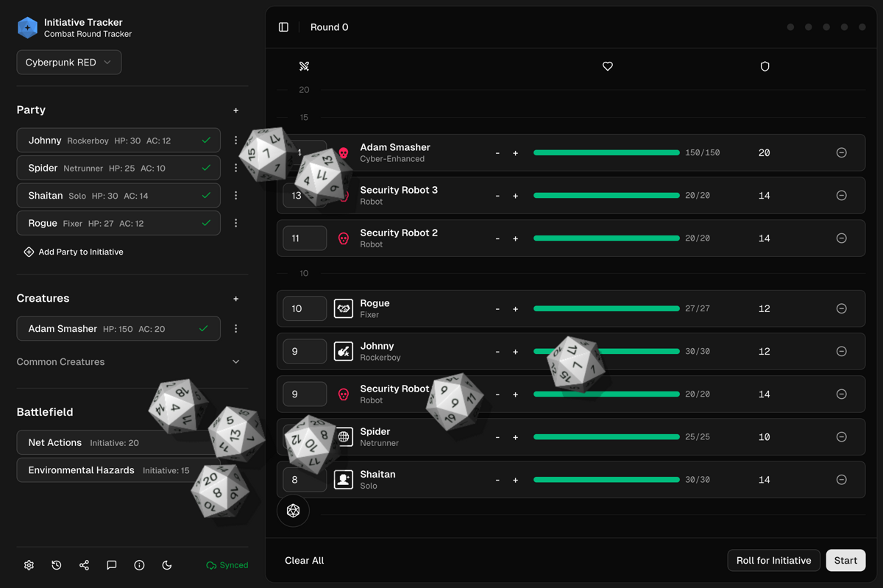Viewport: 883px width, 588px height.
Task: Open the Cyberpunk RED system dropdown
Action: tap(69, 63)
